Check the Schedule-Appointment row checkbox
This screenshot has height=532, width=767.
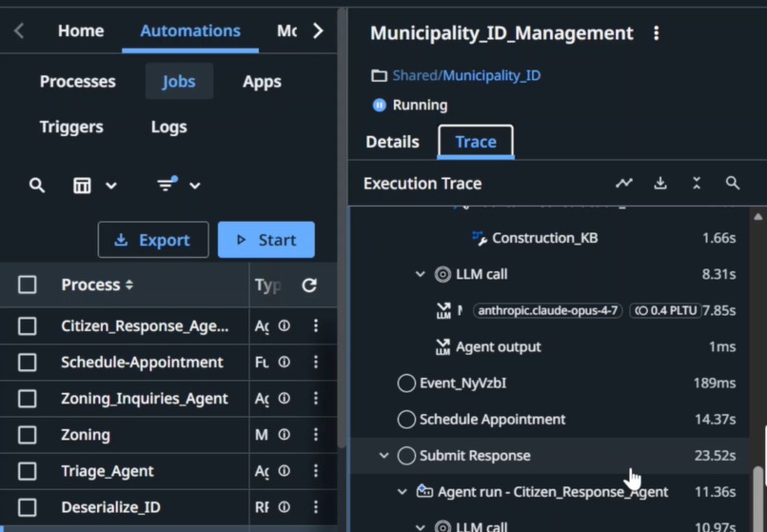27,363
